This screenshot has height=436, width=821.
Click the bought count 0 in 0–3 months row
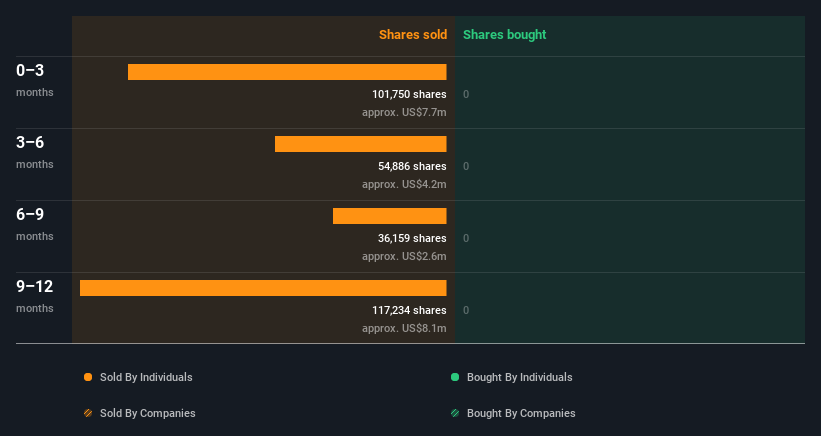[466, 94]
